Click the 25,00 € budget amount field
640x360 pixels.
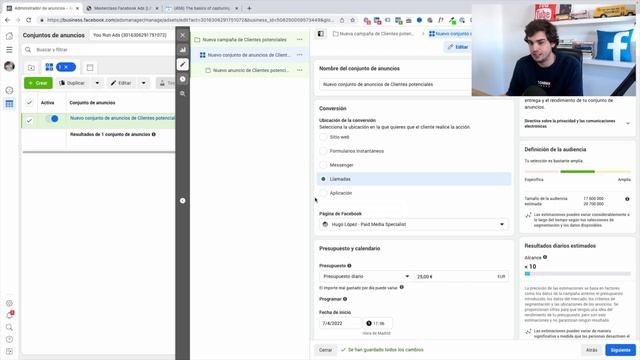(x=461, y=276)
